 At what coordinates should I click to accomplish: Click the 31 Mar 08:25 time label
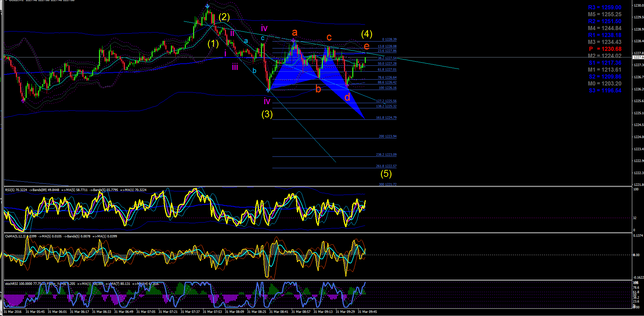pos(256,312)
